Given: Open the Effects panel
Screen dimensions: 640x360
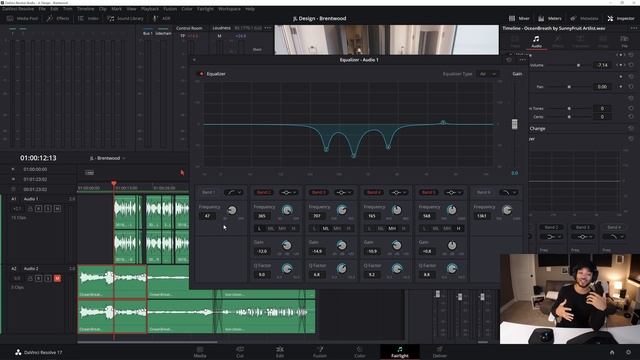Looking at the screenshot, I should coord(58,18).
